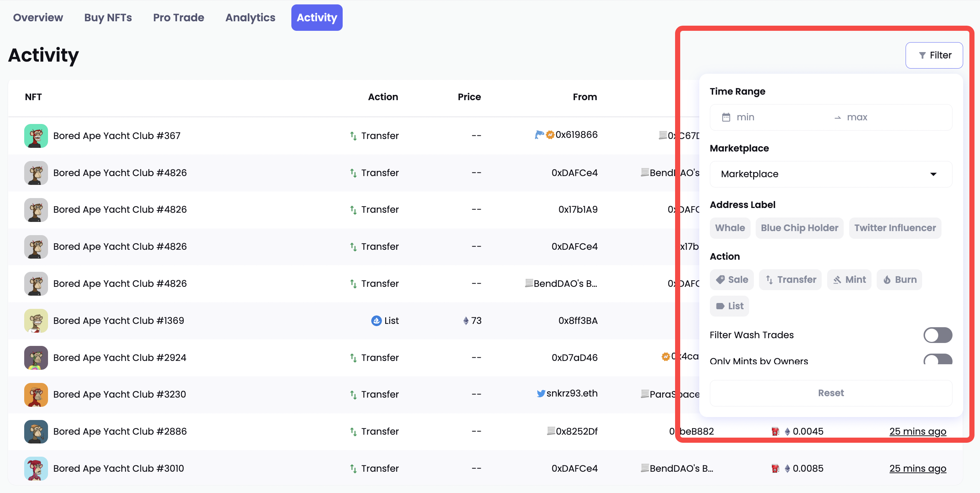Screen dimensions: 980x493
Task: Open the max date picker field
Action: [857, 117]
